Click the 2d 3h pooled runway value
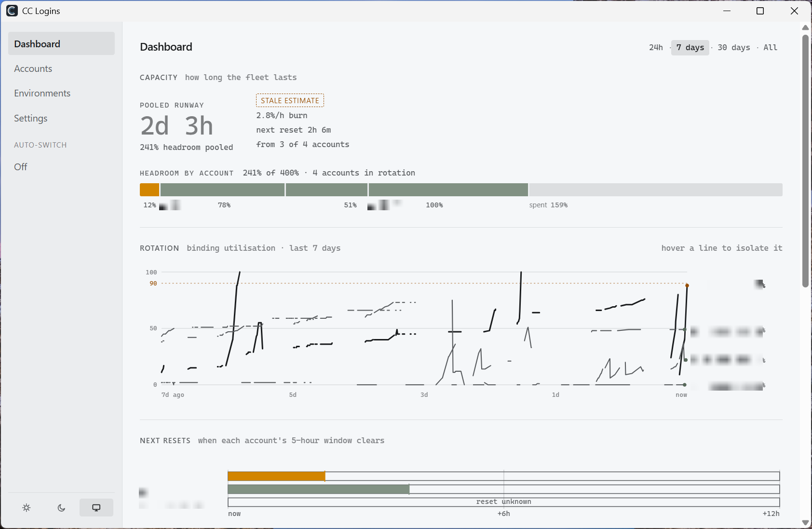 coord(176,126)
